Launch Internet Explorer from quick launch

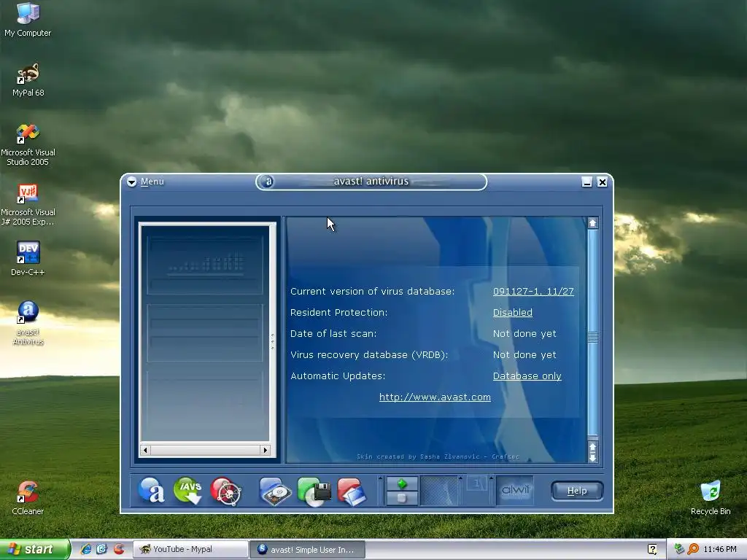tap(86, 549)
